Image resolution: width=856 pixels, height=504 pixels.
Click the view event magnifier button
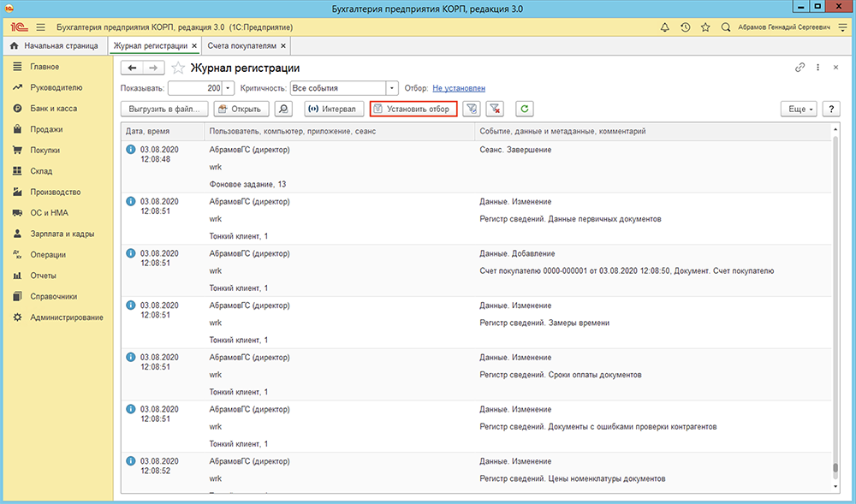(282, 109)
